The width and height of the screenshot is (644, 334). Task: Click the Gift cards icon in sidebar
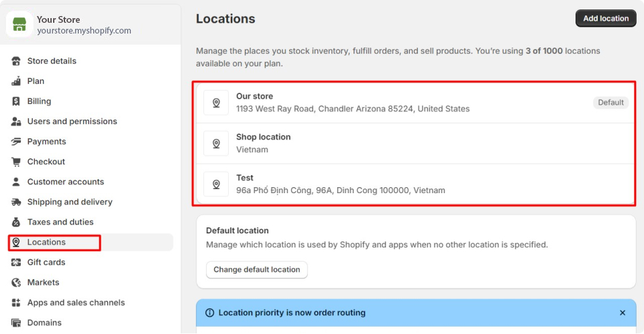pyautogui.click(x=16, y=262)
